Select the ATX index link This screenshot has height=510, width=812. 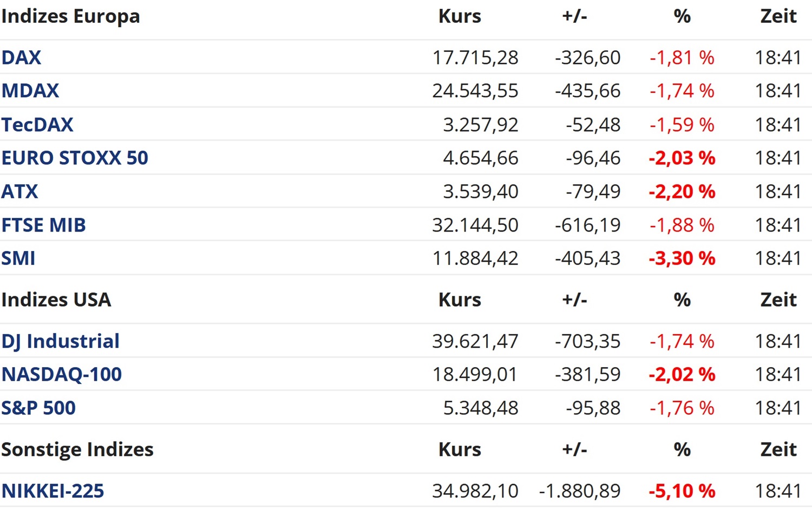(x=20, y=191)
